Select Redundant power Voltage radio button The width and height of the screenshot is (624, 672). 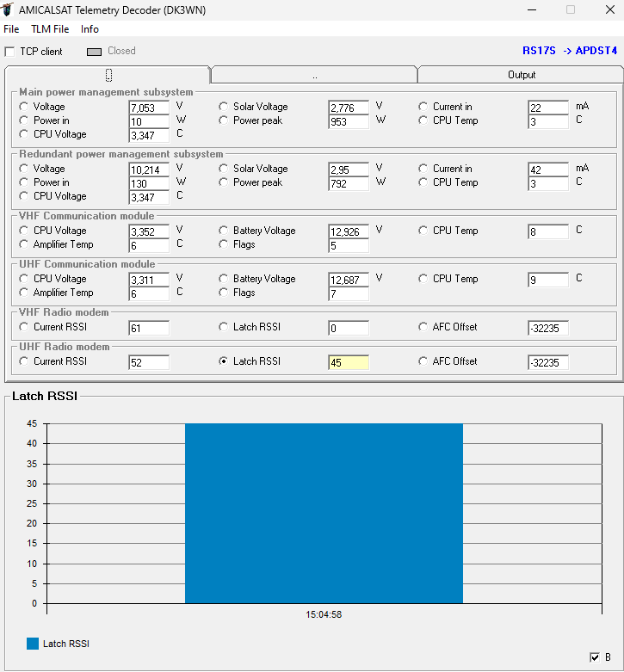[23, 169]
